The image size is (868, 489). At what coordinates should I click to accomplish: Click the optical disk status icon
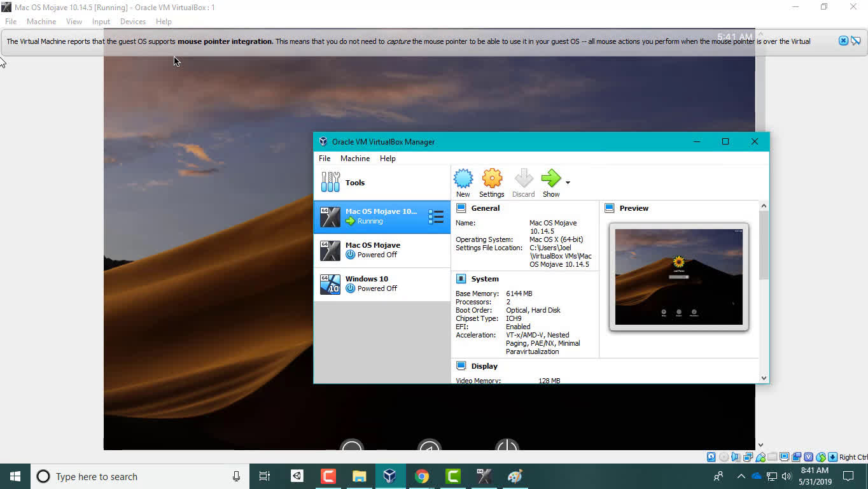(x=724, y=457)
